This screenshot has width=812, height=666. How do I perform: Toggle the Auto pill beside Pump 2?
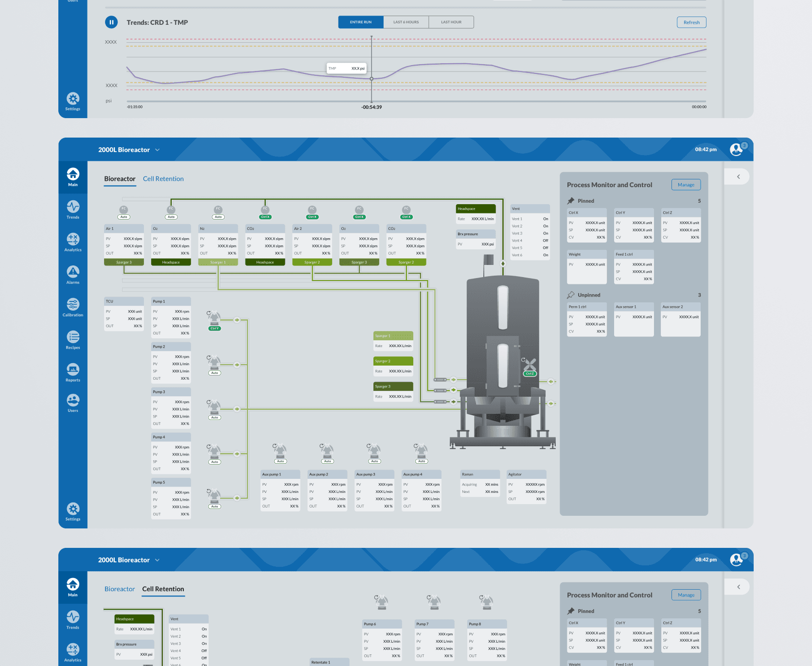click(214, 373)
